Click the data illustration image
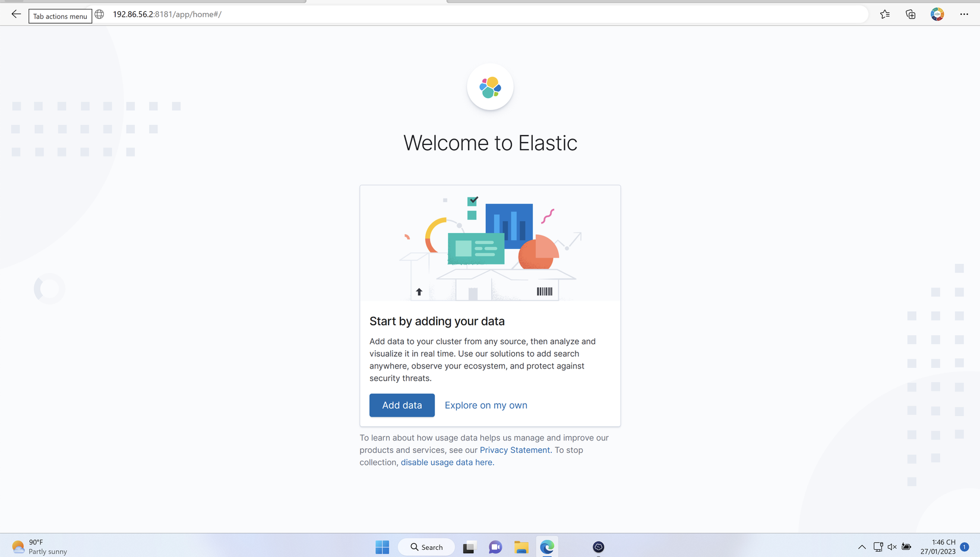Screen dimensions: 980x557 pyautogui.click(x=490, y=244)
